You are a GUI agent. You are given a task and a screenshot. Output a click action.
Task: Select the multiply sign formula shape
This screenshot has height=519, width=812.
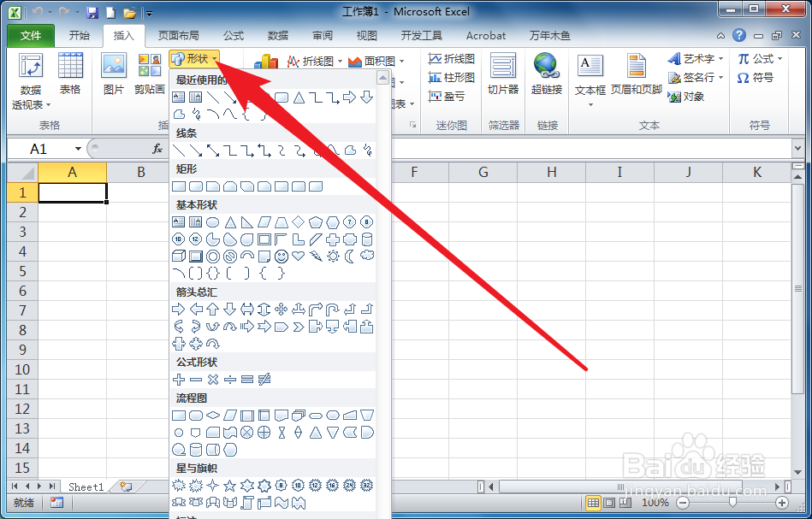coord(213,380)
